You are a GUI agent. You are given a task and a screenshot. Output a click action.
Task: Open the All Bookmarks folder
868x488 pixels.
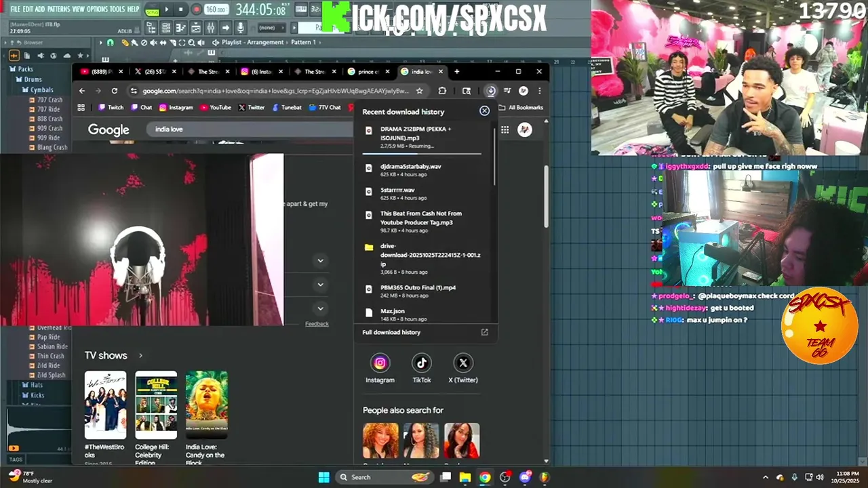point(521,108)
